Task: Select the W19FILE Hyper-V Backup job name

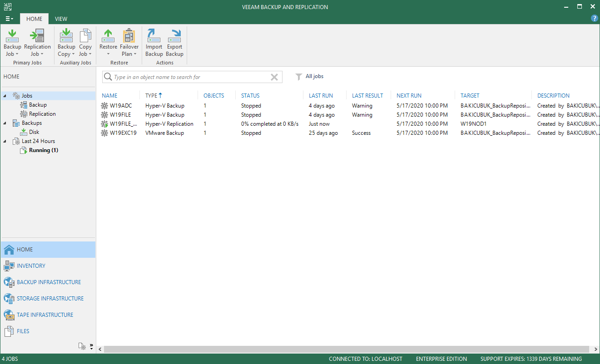Action: (120, 115)
